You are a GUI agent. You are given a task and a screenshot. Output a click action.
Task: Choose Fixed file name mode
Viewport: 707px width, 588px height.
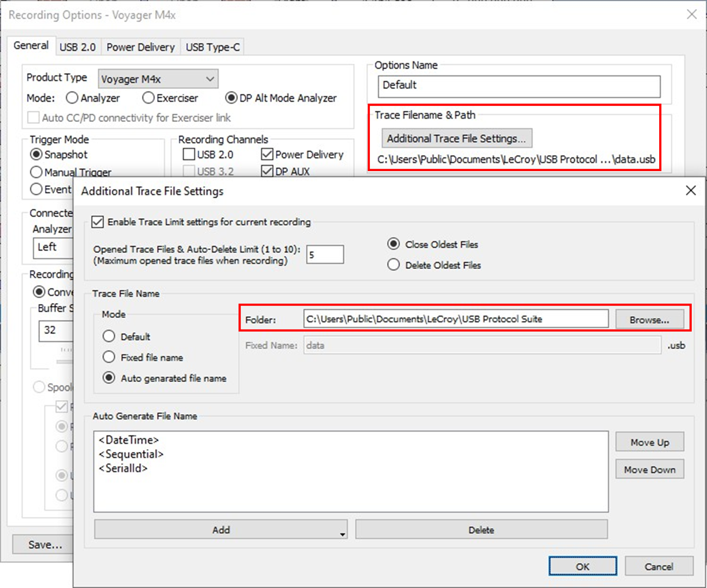coord(109,357)
